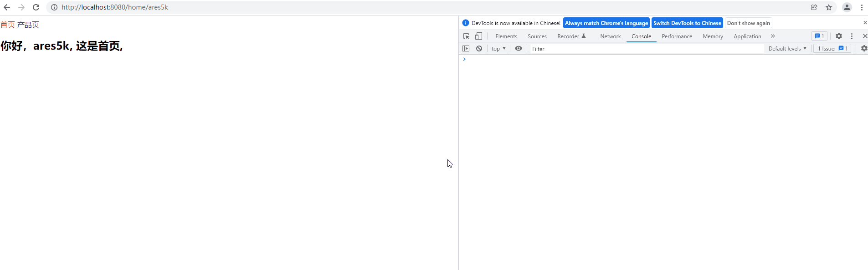The image size is (868, 270).
Task: Click Switch DevTools to Chinese button
Action: coord(687,23)
